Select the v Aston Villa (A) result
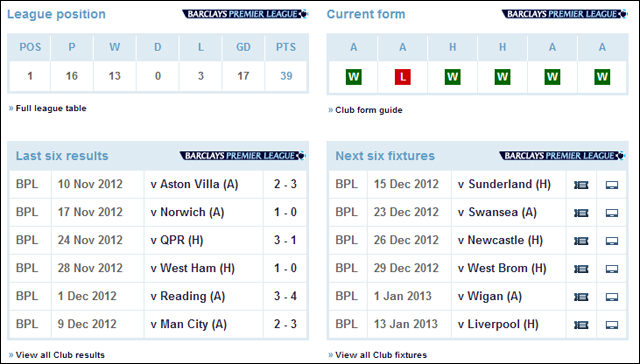Image resolution: width=640 pixels, height=364 pixels. pyautogui.click(x=194, y=184)
